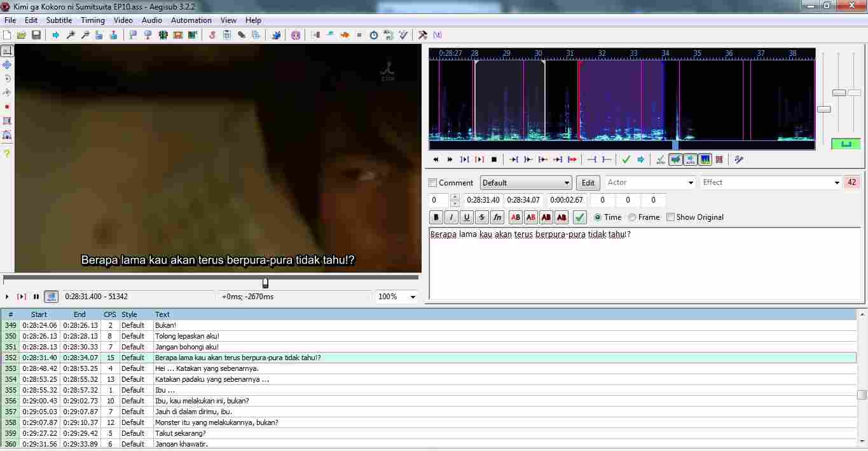Save subtitles using the floppy disk icon
This screenshot has height=451, width=868.
[x=36, y=35]
